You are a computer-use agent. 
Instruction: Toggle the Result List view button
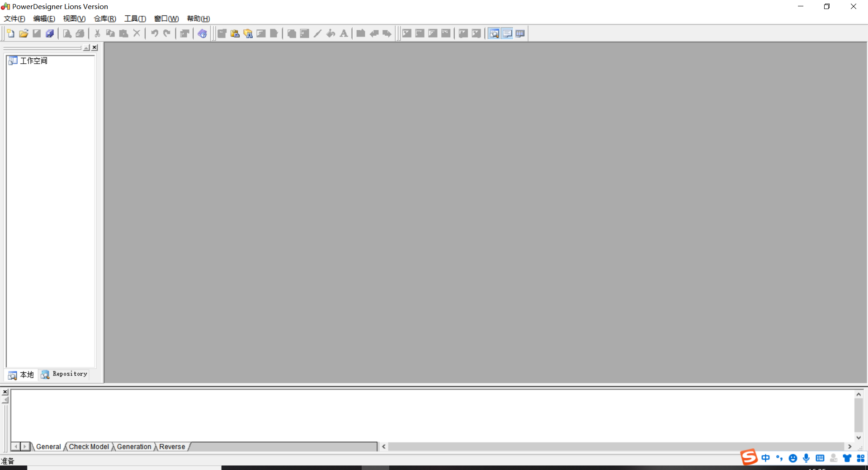[x=520, y=33]
